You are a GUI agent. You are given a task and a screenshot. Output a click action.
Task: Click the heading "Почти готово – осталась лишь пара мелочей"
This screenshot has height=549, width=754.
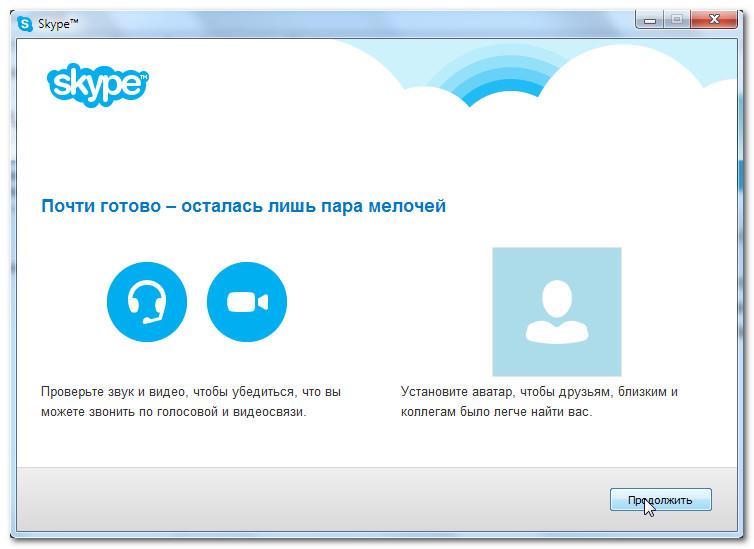click(x=243, y=206)
